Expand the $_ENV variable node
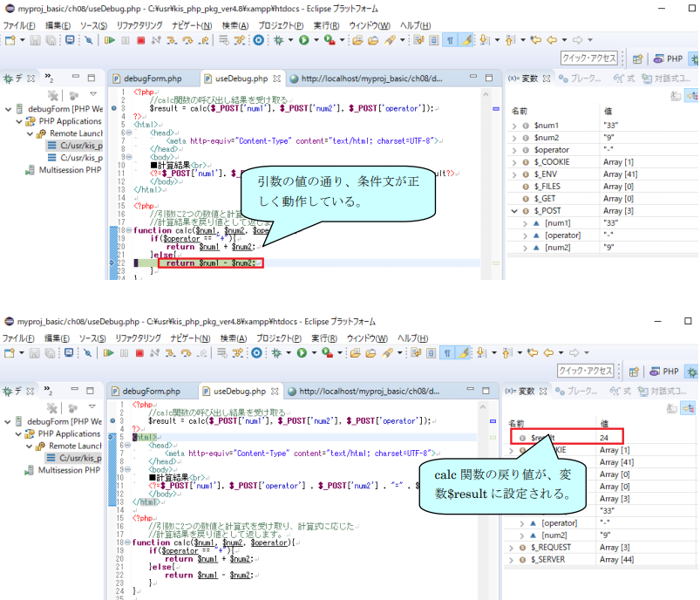Viewport: 700px width, 600px height. click(514, 174)
